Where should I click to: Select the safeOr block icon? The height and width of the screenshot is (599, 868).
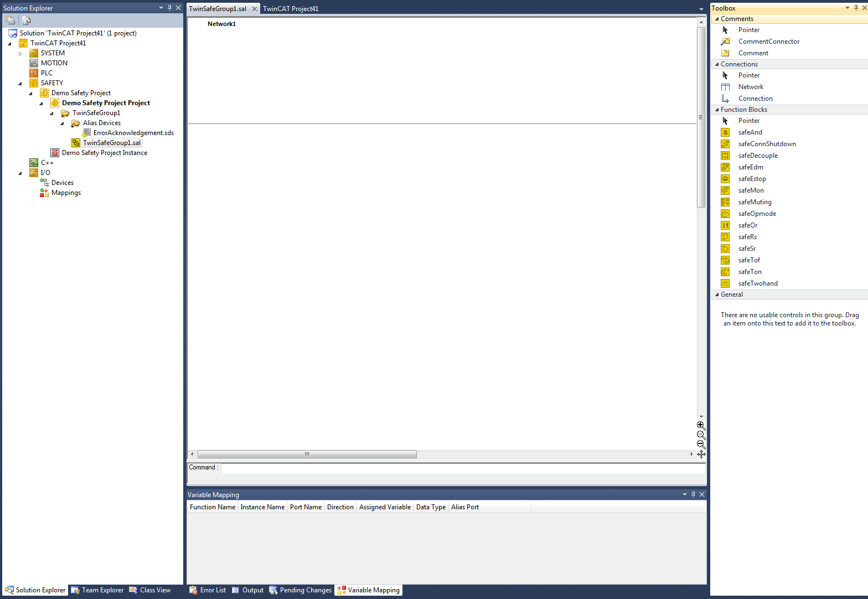tap(725, 225)
